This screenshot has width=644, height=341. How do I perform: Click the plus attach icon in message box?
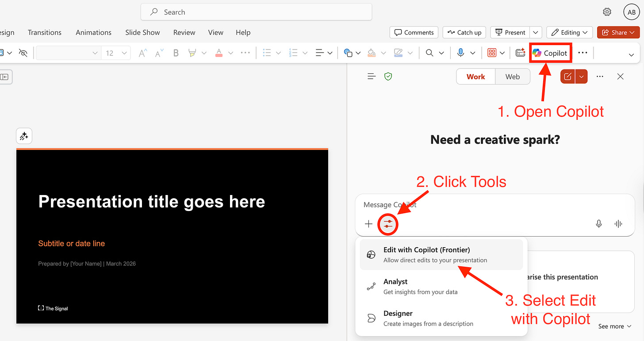tap(368, 224)
